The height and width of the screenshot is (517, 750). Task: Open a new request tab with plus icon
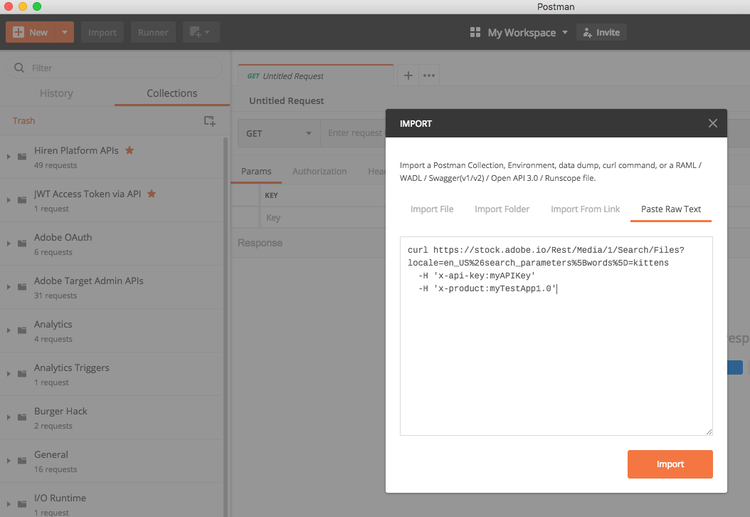point(408,75)
